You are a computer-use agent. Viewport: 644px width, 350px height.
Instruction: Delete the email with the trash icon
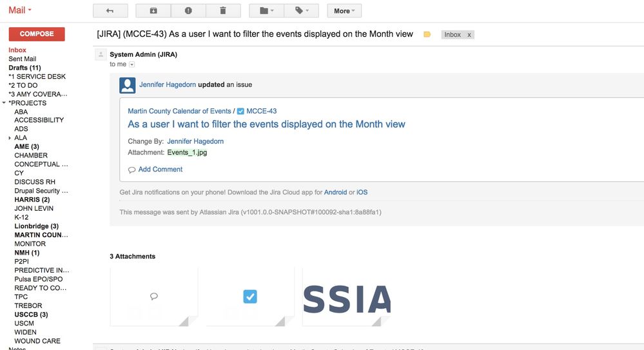click(x=223, y=11)
